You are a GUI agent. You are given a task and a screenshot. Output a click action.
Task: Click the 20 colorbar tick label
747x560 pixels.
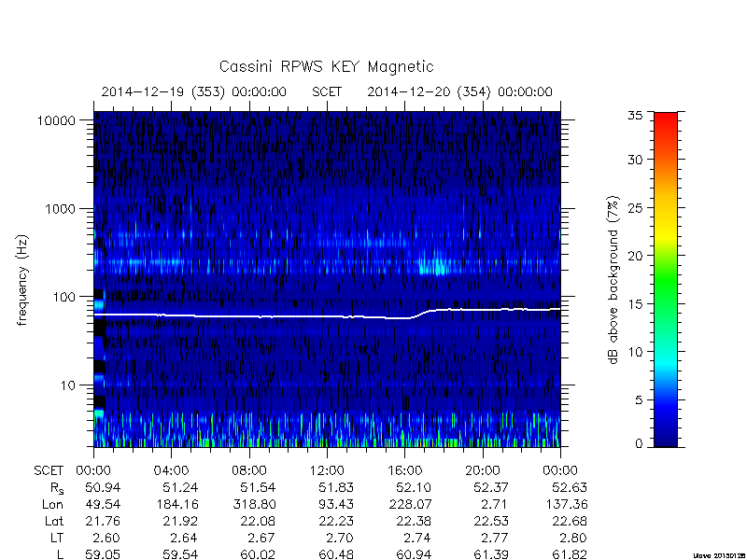tap(635, 256)
